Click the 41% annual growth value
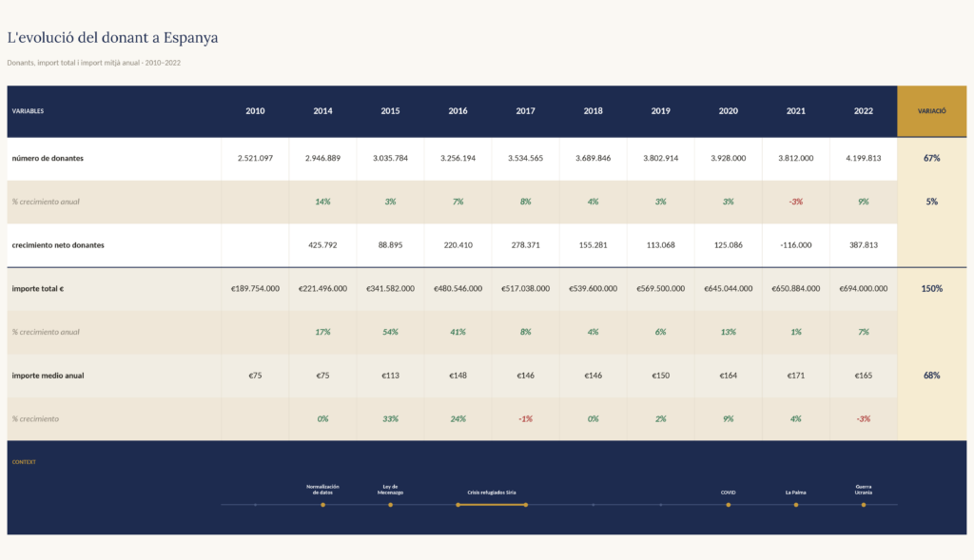This screenshot has height=560, width=974. click(x=458, y=332)
